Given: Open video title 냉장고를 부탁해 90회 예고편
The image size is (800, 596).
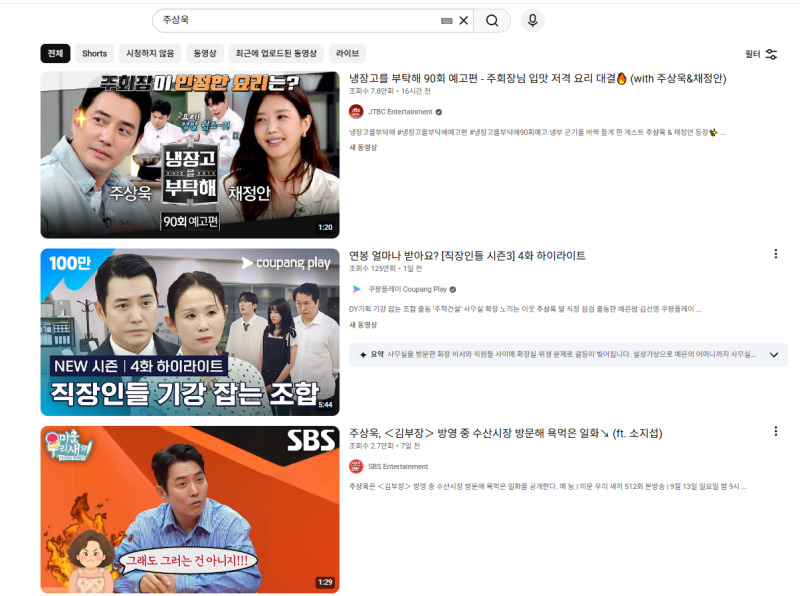Looking at the screenshot, I should [x=537, y=79].
